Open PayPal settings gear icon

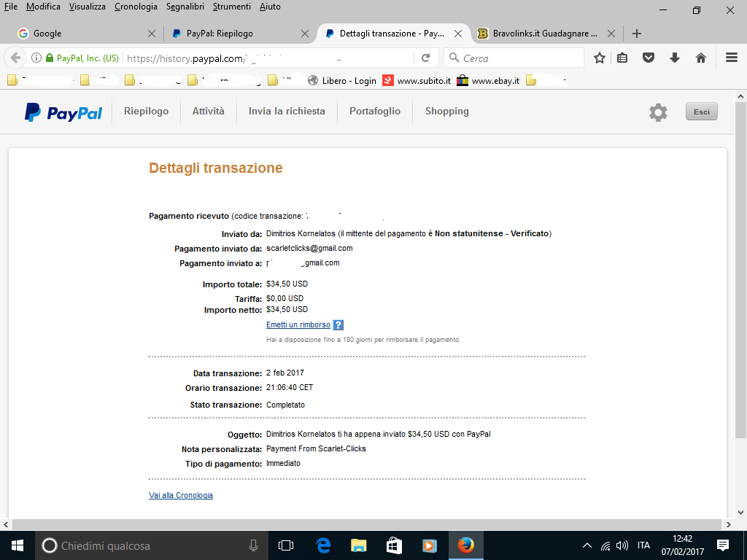tap(658, 112)
